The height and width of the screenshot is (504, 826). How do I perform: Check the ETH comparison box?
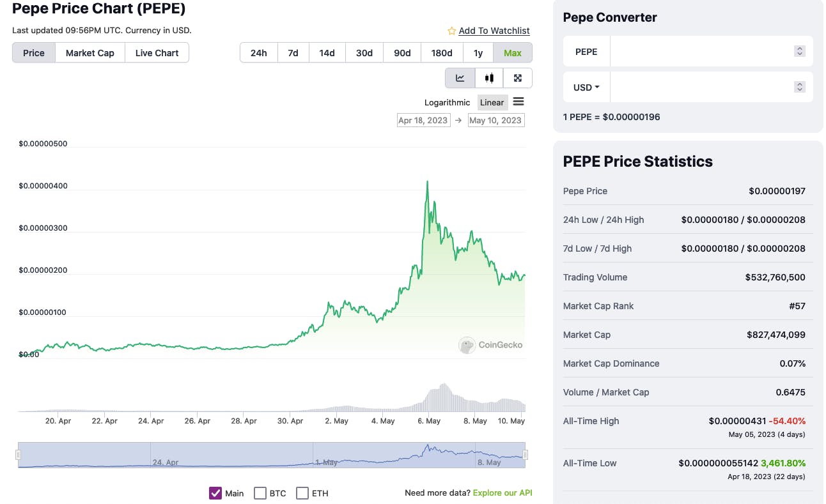[302, 493]
